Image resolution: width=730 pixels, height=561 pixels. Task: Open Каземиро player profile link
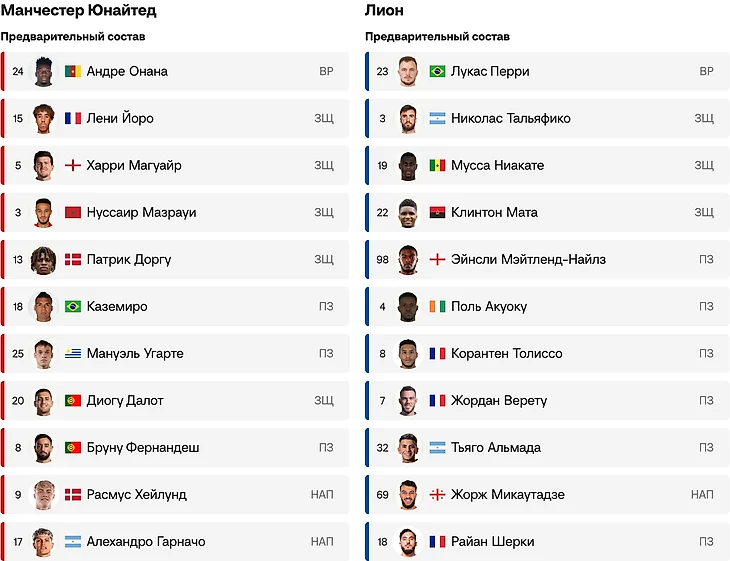tap(117, 307)
